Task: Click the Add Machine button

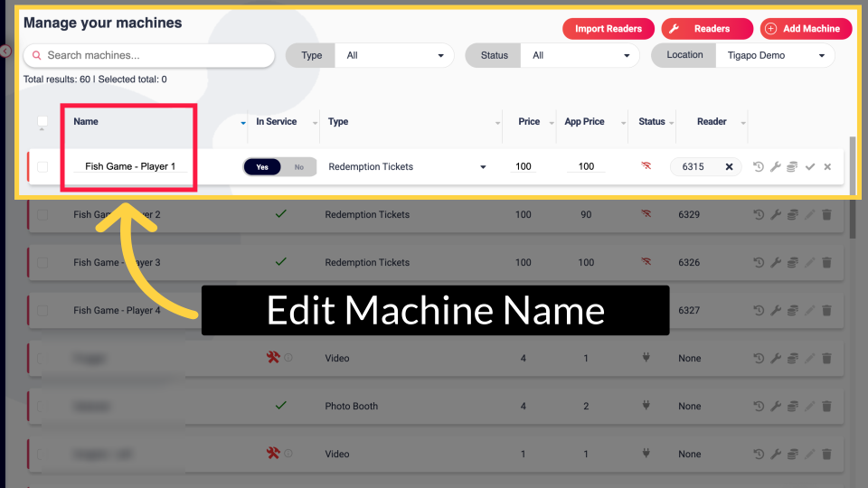Action: [806, 29]
